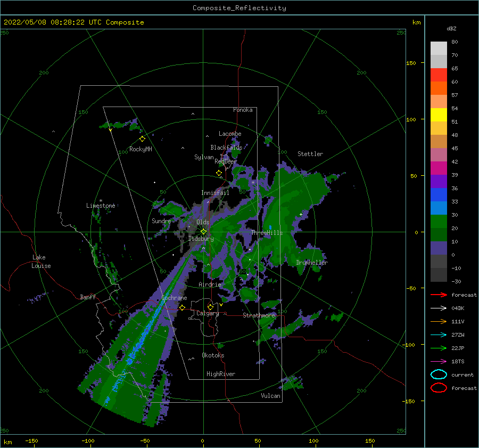The width and height of the screenshot is (479, 448).
Task: Select the magenta 39-42 dBZ swatch
Action: click(x=439, y=168)
